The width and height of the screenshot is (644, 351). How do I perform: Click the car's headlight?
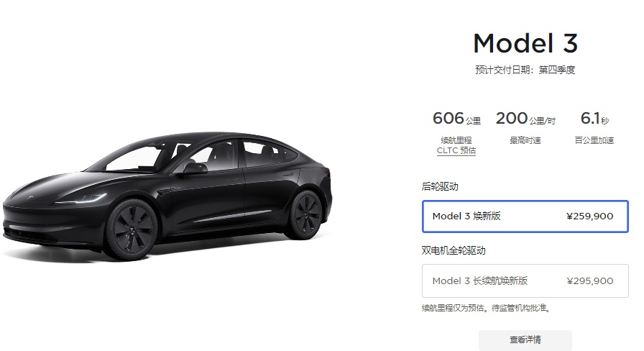click(81, 199)
